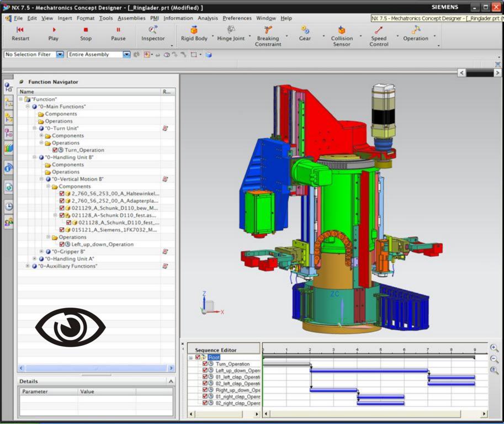
Task: Toggle the Turn_Operation checkbox in Function Navigator
Action: pyautogui.click(x=55, y=150)
